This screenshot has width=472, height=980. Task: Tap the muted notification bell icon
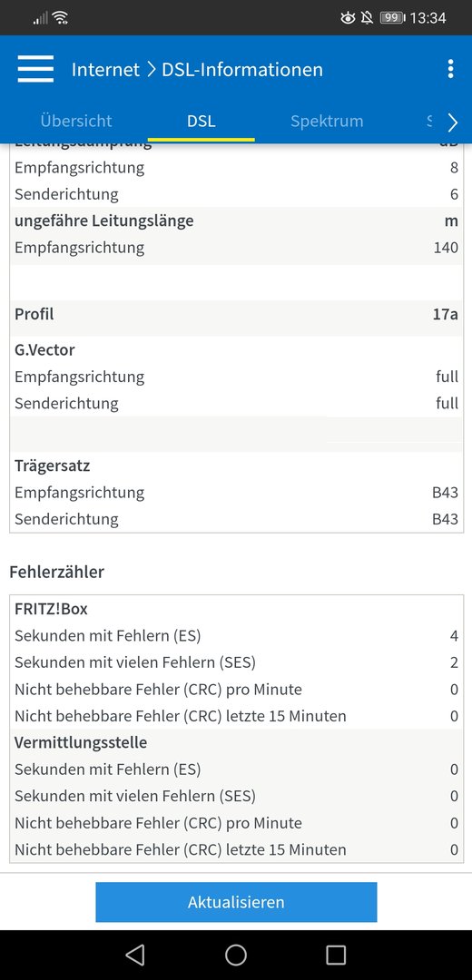point(367,17)
